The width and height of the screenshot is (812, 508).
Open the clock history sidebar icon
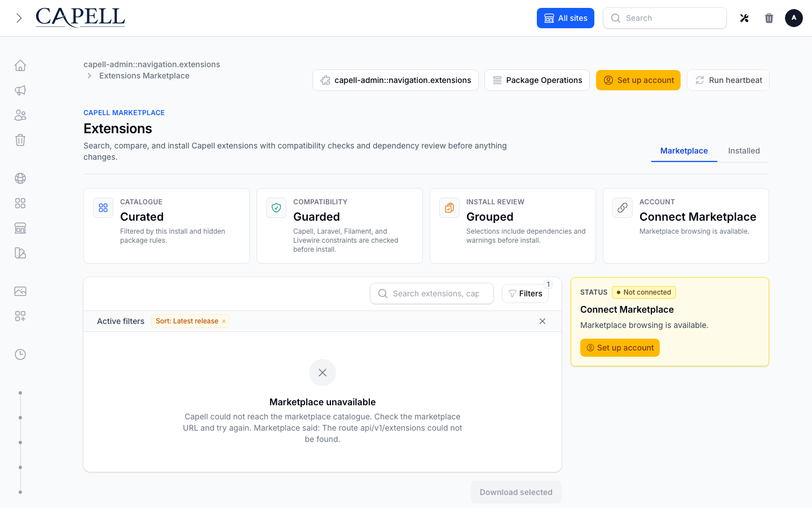(20, 354)
